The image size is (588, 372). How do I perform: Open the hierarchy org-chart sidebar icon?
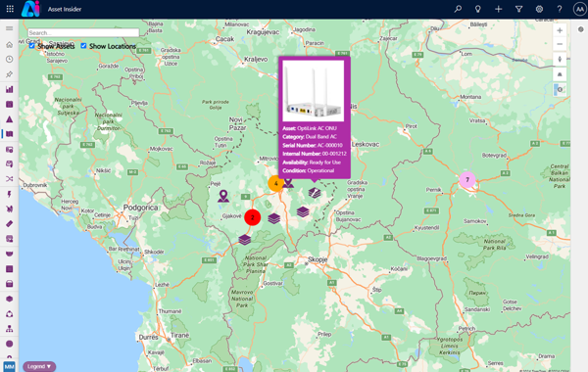[x=10, y=329]
